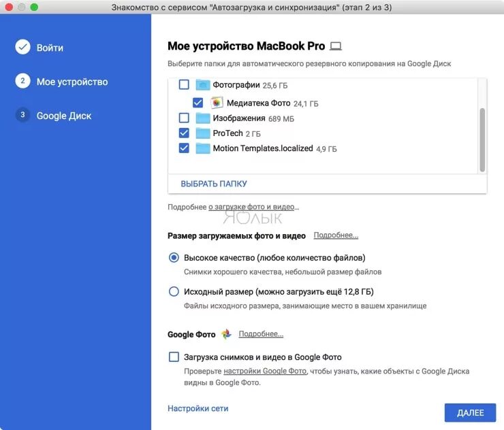504x430 pixels.
Task: Open настройки Google Фото link
Action: pos(265,371)
